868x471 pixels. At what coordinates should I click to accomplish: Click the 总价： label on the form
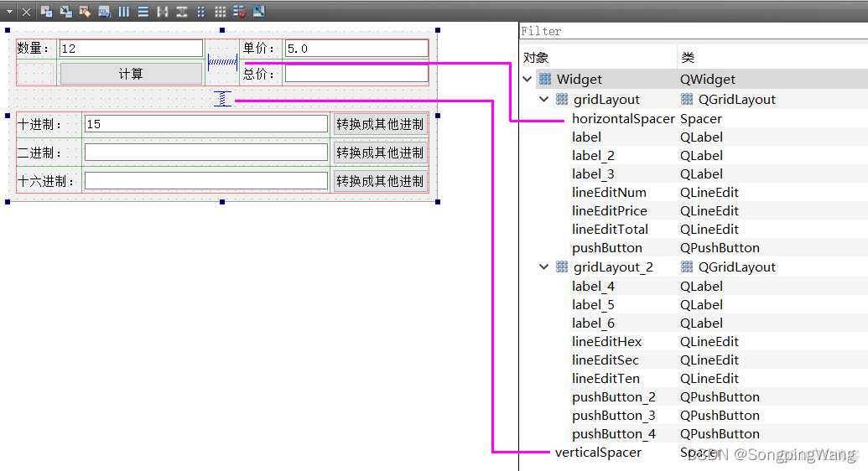click(x=259, y=74)
